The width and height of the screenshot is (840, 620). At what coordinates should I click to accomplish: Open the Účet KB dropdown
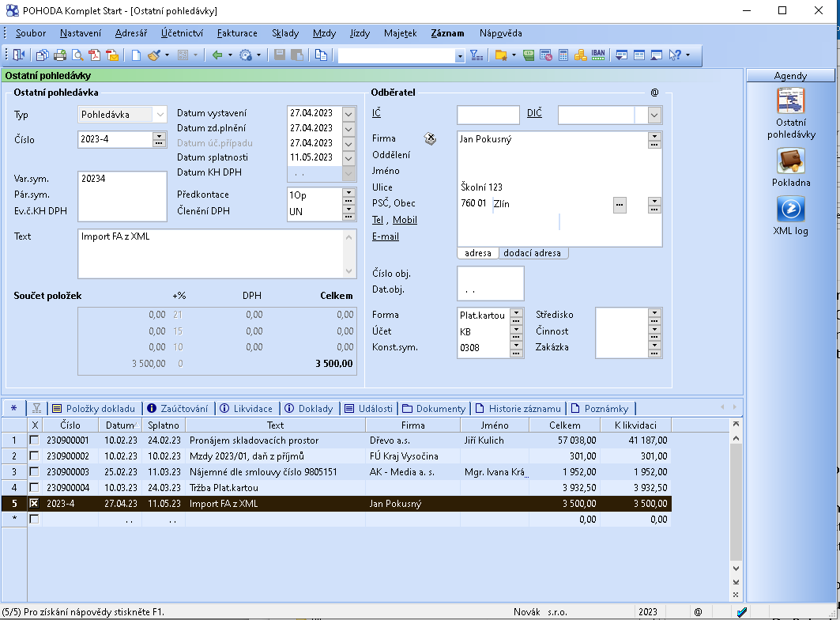pos(516,329)
